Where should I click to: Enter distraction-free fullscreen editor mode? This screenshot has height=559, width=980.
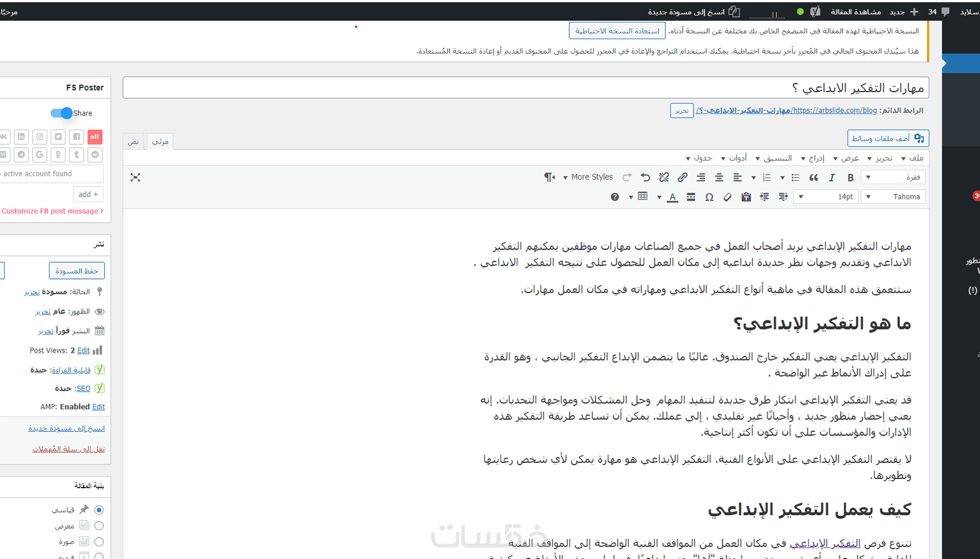[135, 177]
